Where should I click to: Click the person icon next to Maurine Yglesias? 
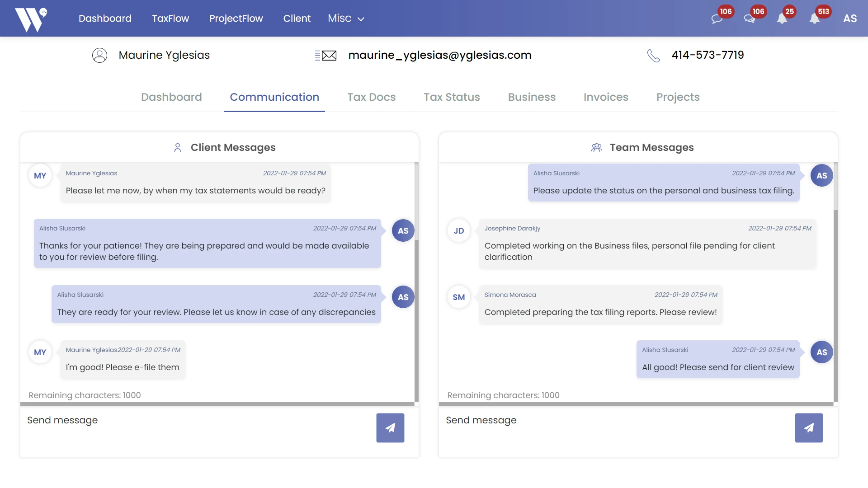pos(99,55)
